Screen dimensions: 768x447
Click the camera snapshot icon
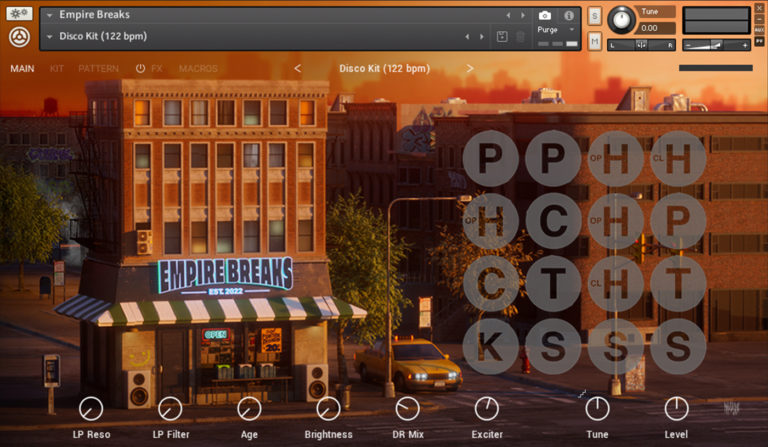[544, 16]
